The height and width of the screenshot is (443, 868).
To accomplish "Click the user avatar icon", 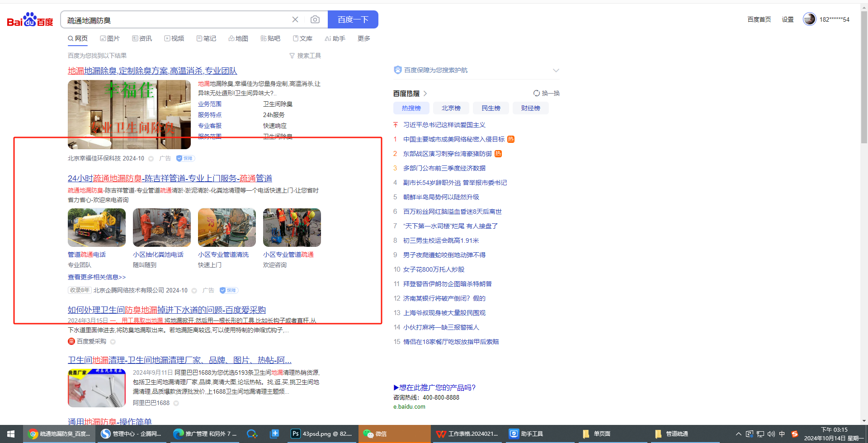I will pos(809,19).
